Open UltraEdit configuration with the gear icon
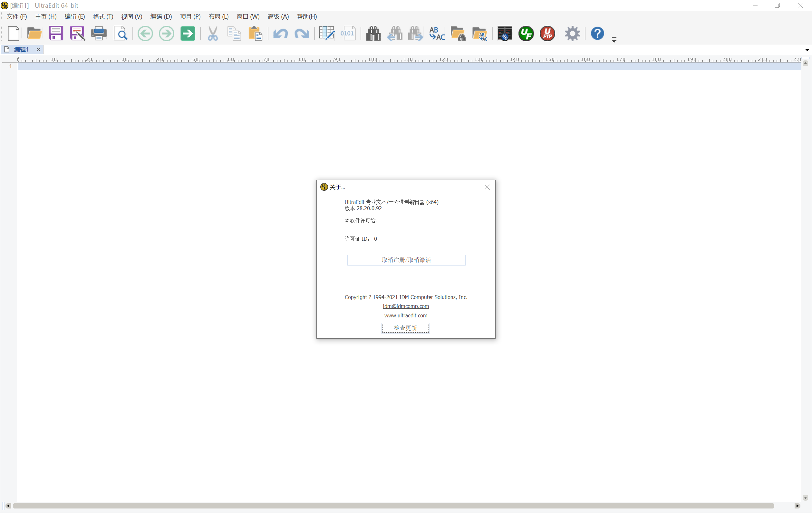 point(573,34)
